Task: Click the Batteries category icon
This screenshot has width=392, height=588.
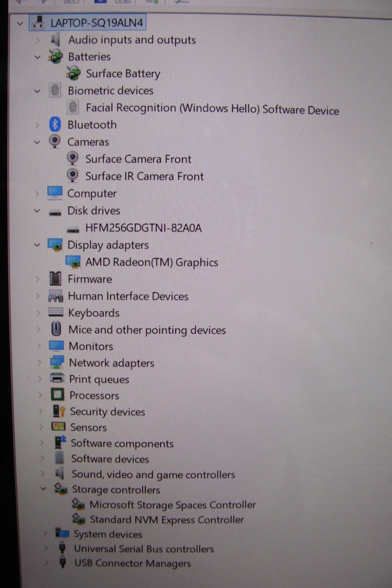Action: pyautogui.click(x=55, y=57)
